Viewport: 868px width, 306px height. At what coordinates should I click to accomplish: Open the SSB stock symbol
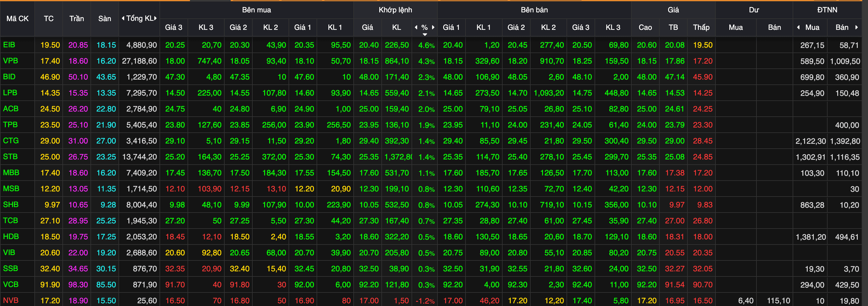(11, 268)
